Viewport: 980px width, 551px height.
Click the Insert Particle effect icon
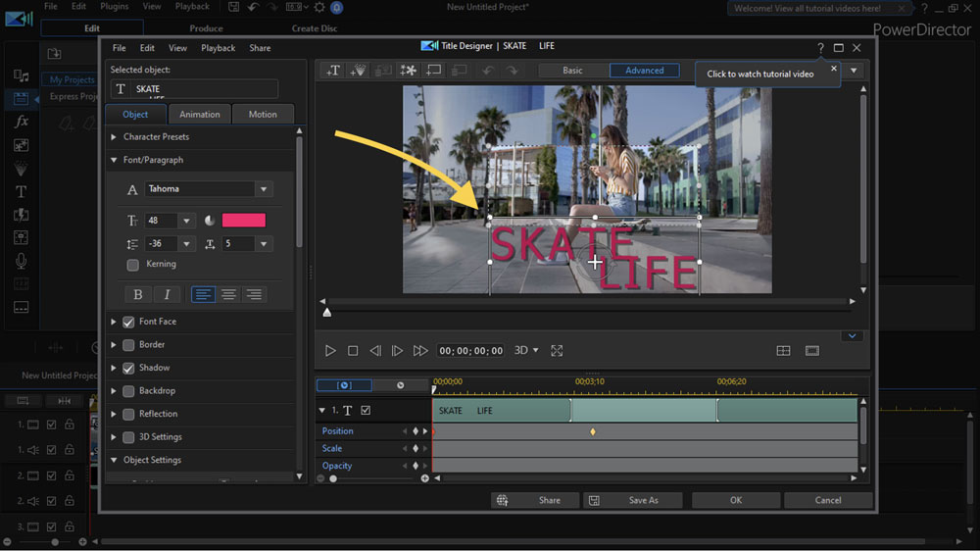click(x=359, y=71)
